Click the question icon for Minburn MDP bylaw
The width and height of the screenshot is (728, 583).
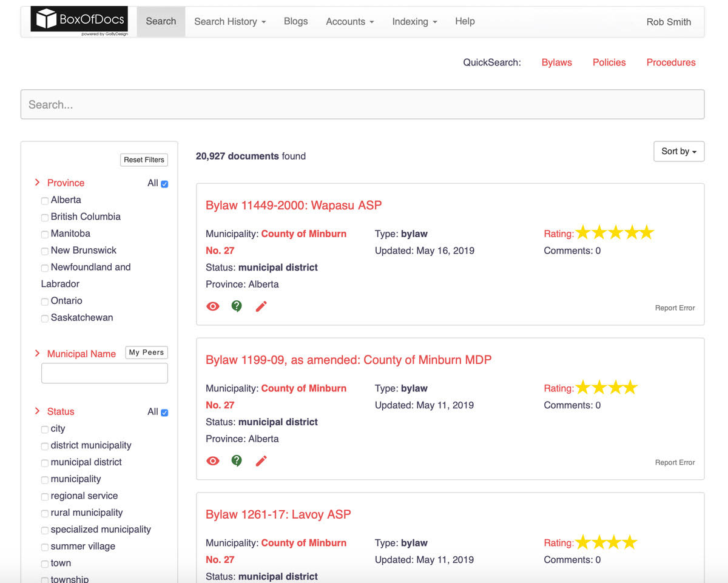237,461
